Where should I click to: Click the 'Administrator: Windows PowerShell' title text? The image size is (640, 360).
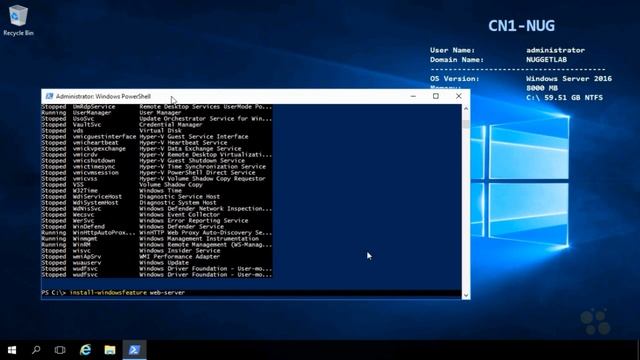(103, 96)
